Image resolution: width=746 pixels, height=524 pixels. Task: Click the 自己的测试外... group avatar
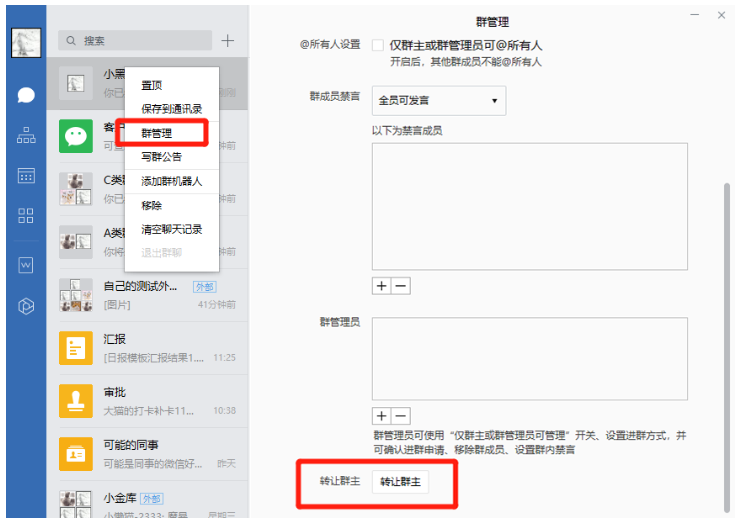pos(76,295)
